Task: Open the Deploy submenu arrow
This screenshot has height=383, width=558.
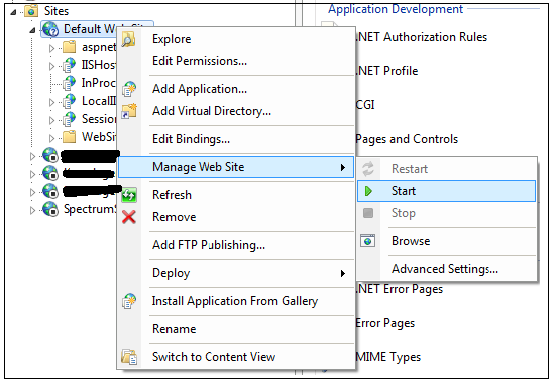Action: 343,273
